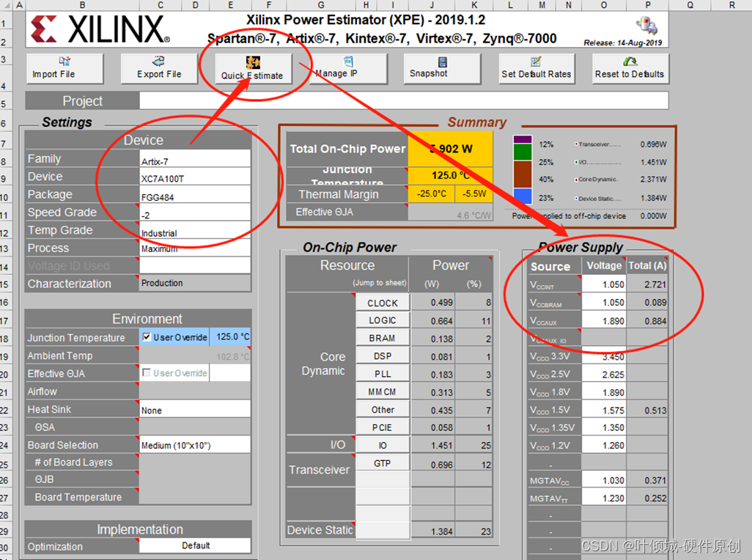
Task: Open the Speed Grade dropdown
Action: pos(195,213)
